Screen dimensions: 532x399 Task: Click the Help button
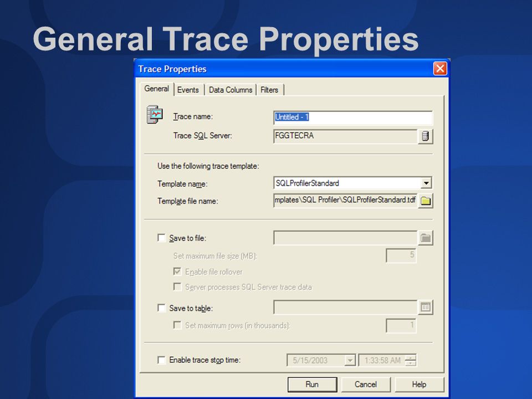[420, 385]
